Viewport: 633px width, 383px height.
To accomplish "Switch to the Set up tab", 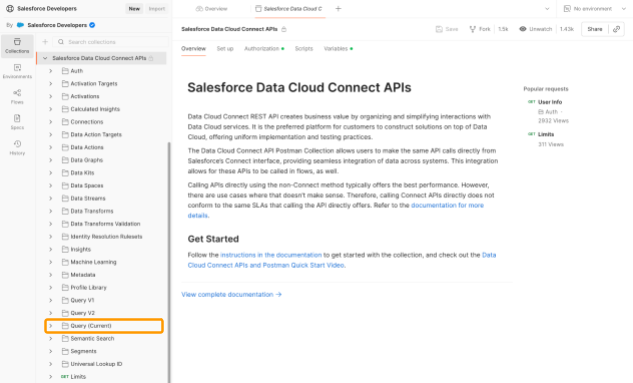I will [225, 48].
